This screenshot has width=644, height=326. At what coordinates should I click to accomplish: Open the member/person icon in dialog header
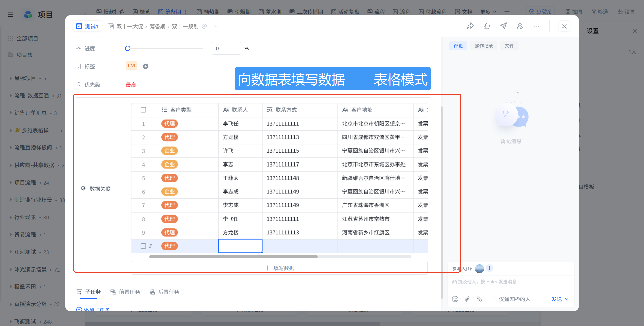coord(520,26)
